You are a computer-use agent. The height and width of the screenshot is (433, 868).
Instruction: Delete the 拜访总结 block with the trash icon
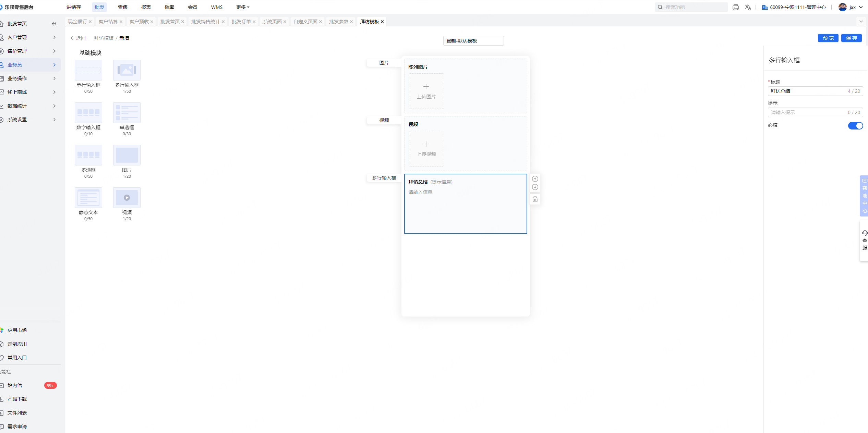point(535,199)
